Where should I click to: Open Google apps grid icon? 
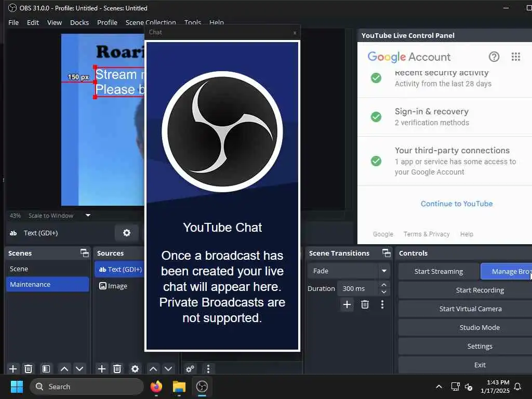[516, 57]
